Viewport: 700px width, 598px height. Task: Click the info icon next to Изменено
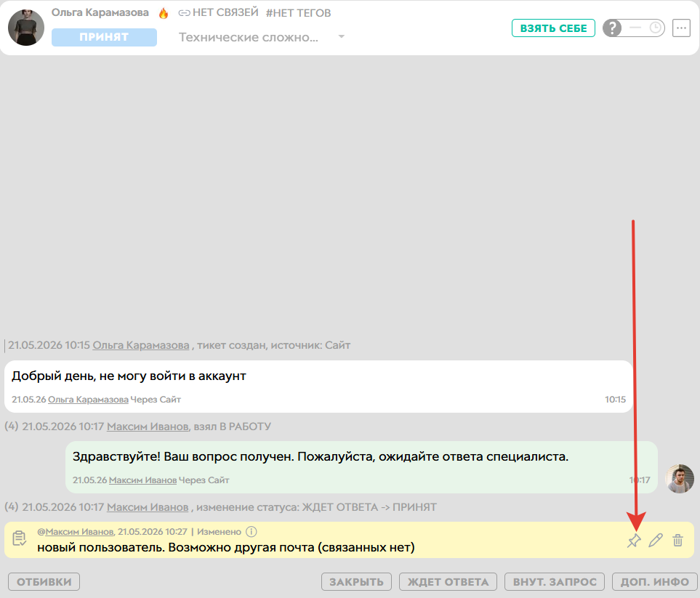252,531
